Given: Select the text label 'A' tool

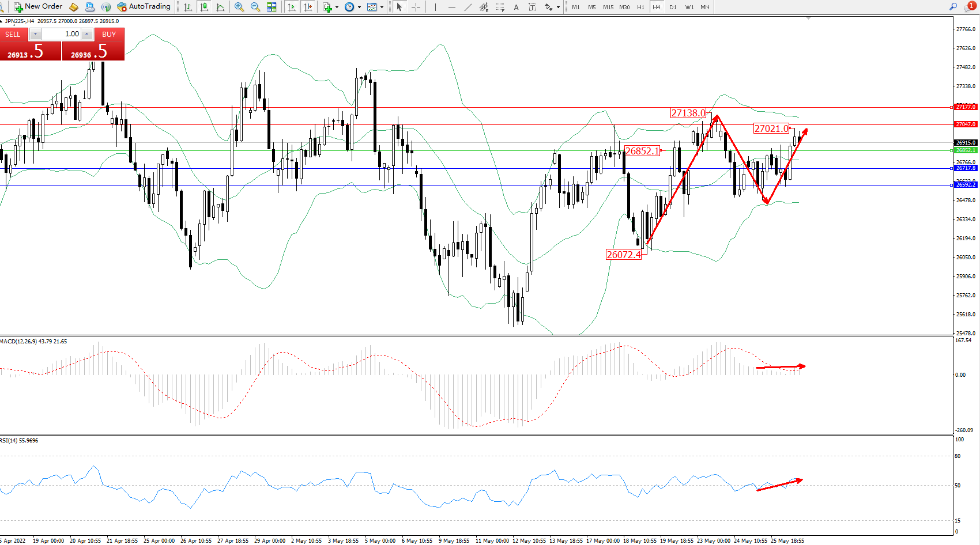Looking at the screenshot, I should point(516,7).
